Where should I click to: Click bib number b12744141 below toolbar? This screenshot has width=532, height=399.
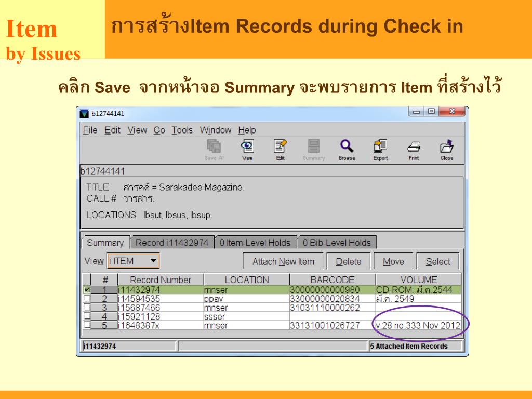[x=103, y=171]
